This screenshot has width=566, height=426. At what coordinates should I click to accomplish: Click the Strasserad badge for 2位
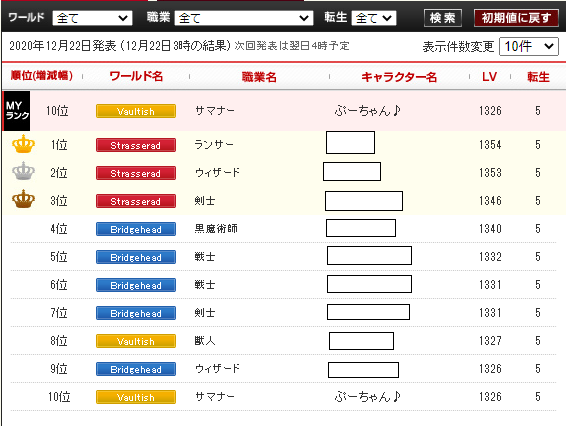(136, 173)
